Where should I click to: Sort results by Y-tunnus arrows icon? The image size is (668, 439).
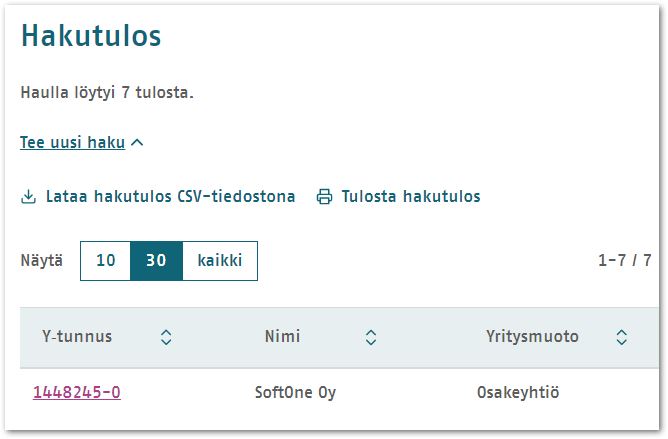[x=166, y=337]
